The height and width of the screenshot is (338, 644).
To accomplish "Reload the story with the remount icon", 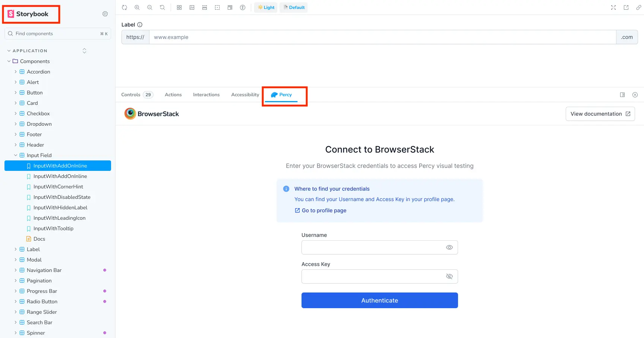I will point(124,7).
